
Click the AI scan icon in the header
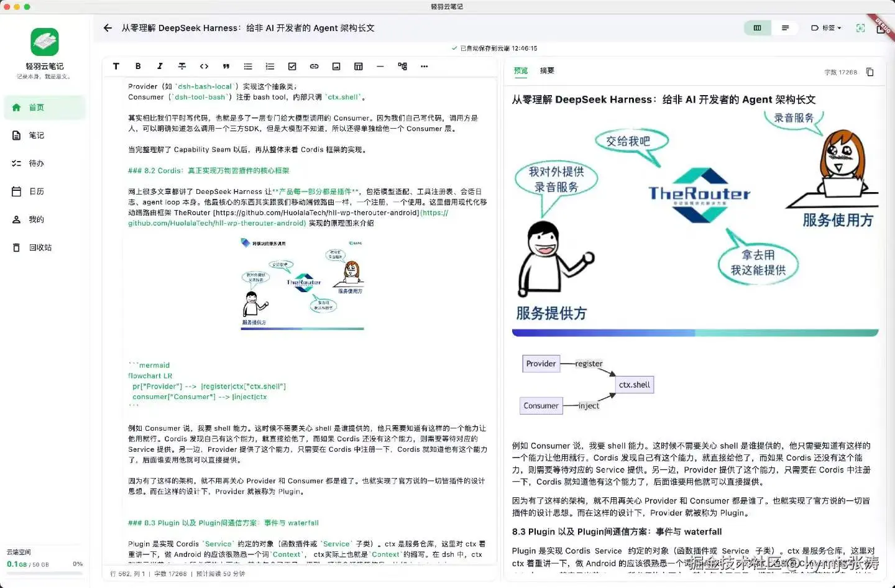coord(860,28)
